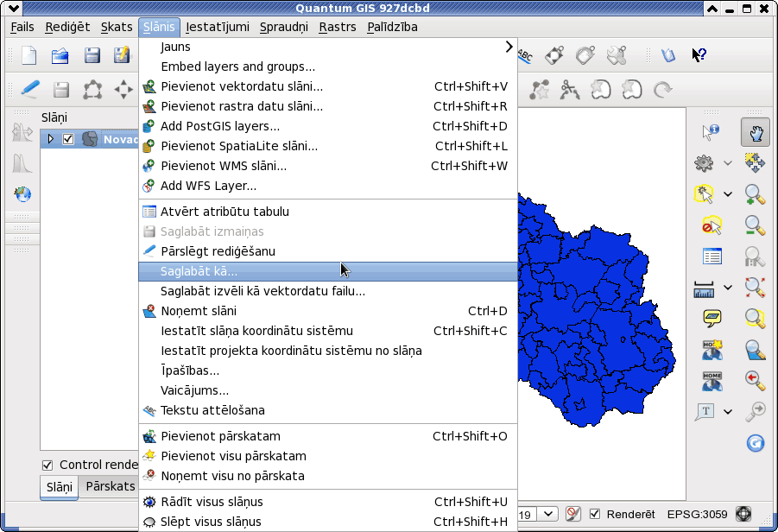Open dropdown arrow next to Measure tool
The image size is (778, 532).
click(x=727, y=288)
